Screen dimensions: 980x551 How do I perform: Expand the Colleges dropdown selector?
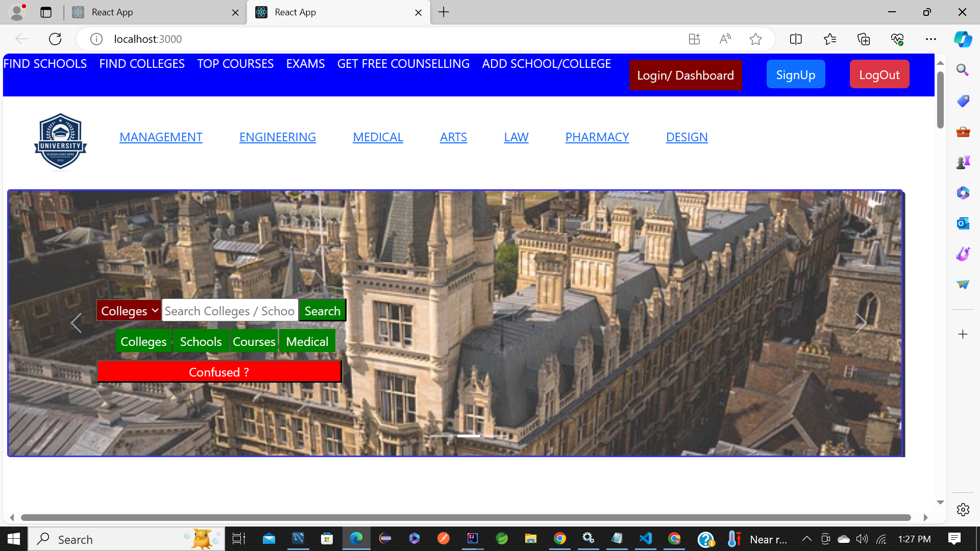(x=129, y=311)
